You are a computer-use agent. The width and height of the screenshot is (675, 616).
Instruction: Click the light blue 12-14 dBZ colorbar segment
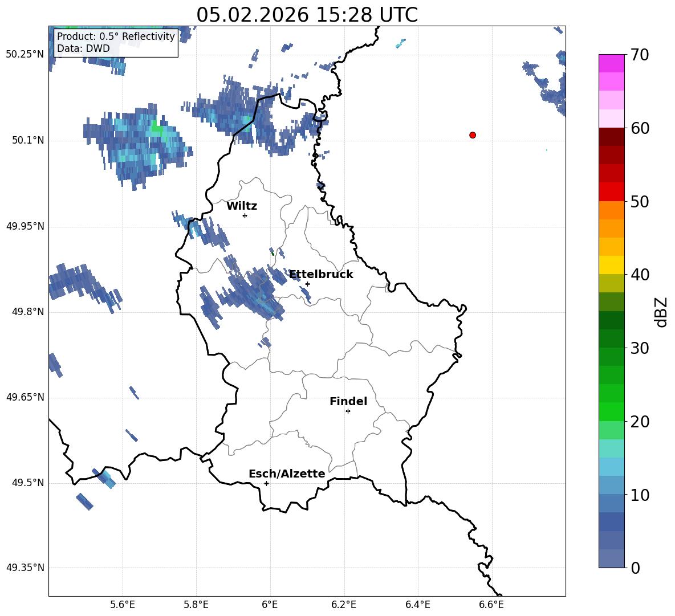[x=612, y=467]
